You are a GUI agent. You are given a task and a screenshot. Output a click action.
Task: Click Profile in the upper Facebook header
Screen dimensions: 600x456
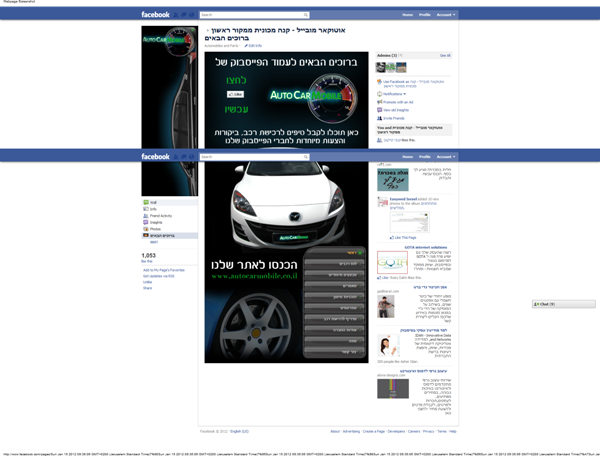[425, 15]
